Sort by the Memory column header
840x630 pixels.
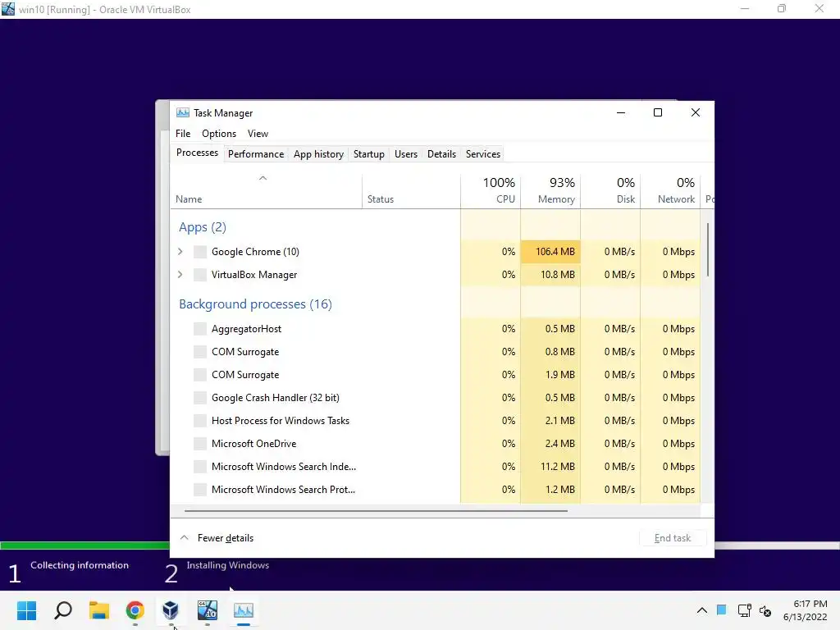tap(550, 190)
